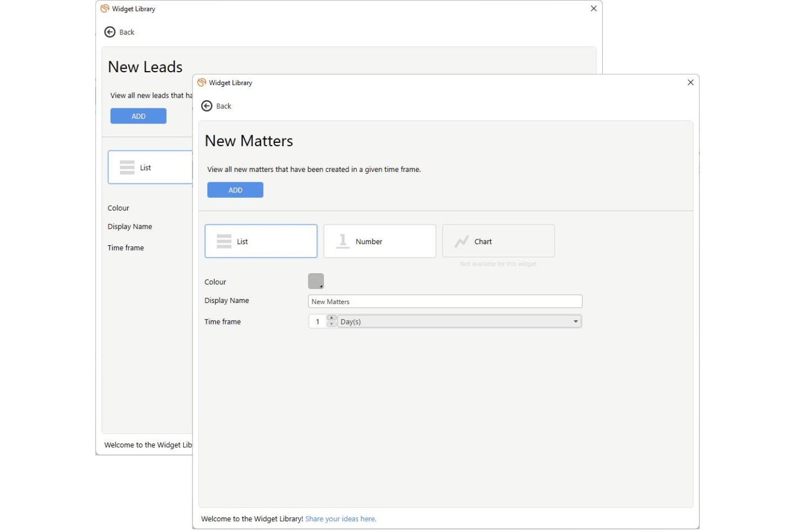Decrease the time frame value with down arrow

pos(332,324)
